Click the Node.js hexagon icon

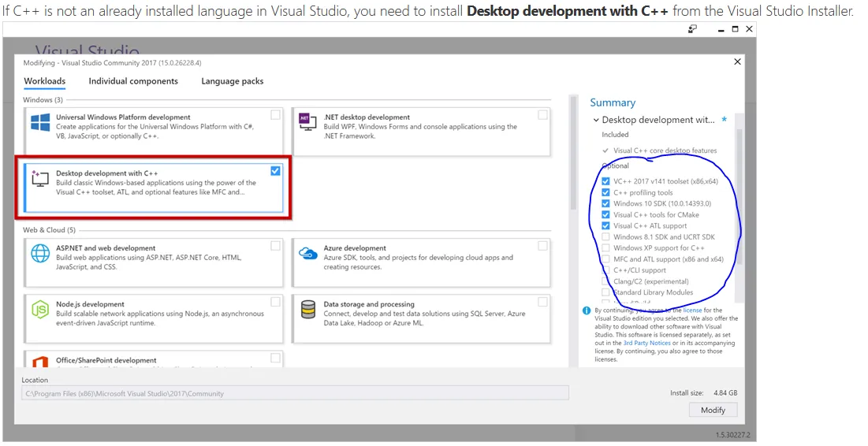40,310
